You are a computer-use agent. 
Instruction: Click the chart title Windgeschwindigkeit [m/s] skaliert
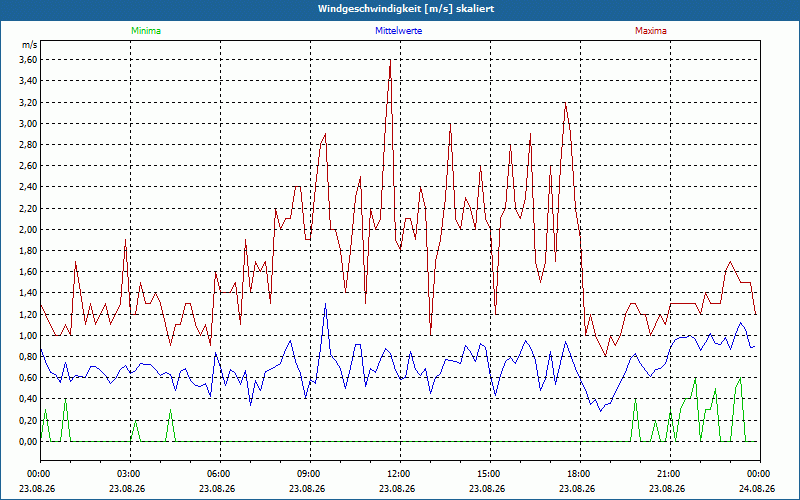(406, 9)
